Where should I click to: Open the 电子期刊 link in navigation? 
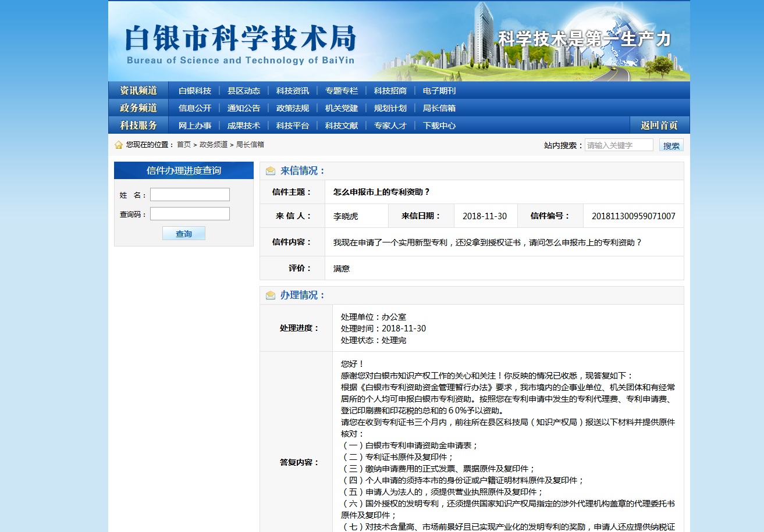[439, 91]
